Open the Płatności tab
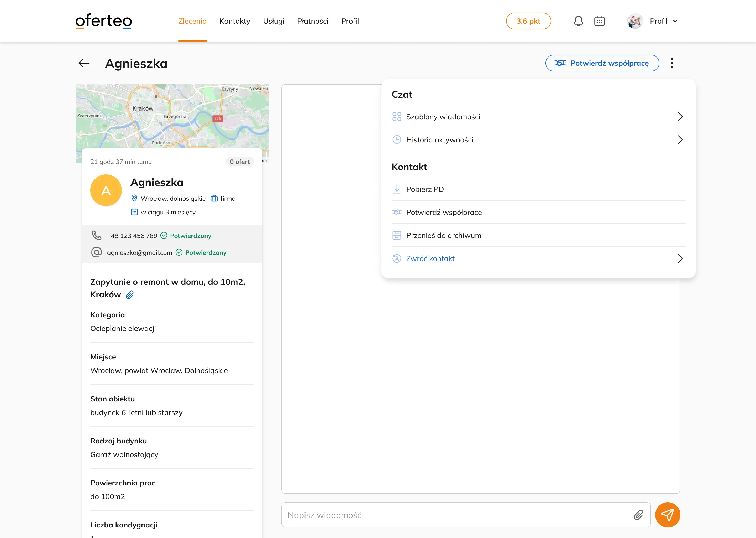This screenshot has width=756, height=538. [x=312, y=21]
